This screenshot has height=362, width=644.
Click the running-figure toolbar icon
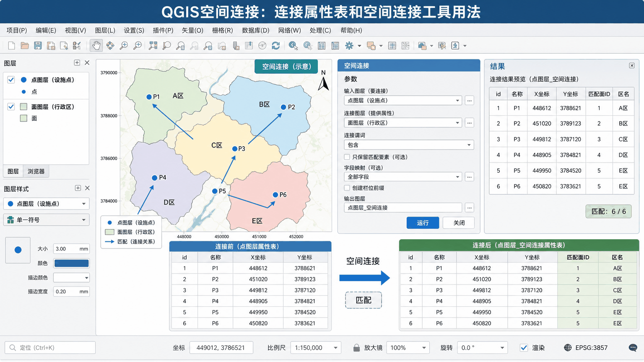pos(455,46)
